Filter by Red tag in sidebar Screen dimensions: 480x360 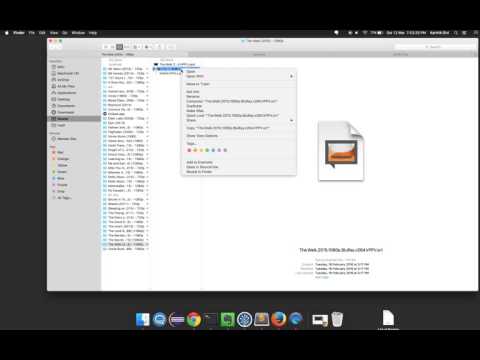click(58, 152)
